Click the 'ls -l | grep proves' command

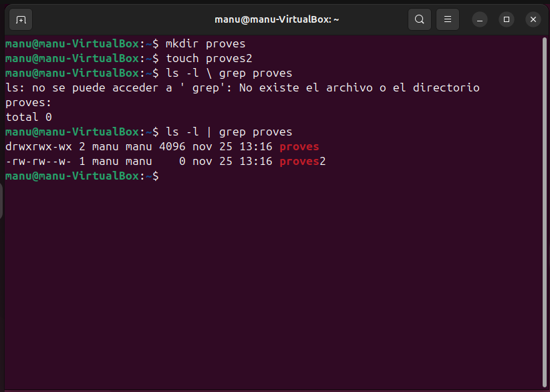229,132
